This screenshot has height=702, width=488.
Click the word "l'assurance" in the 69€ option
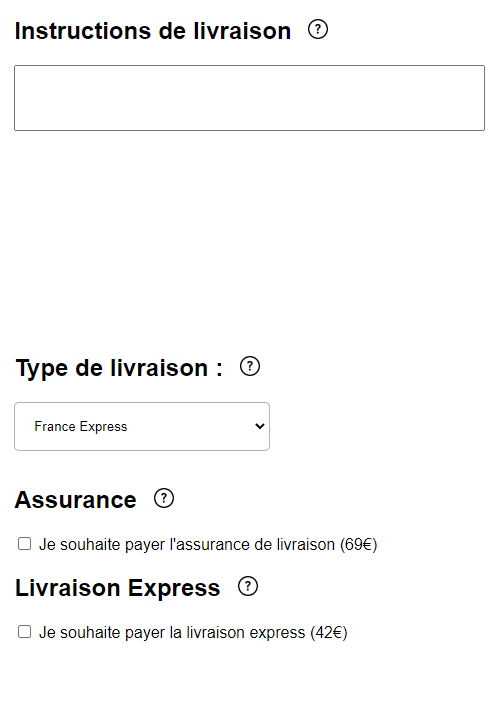click(210, 544)
